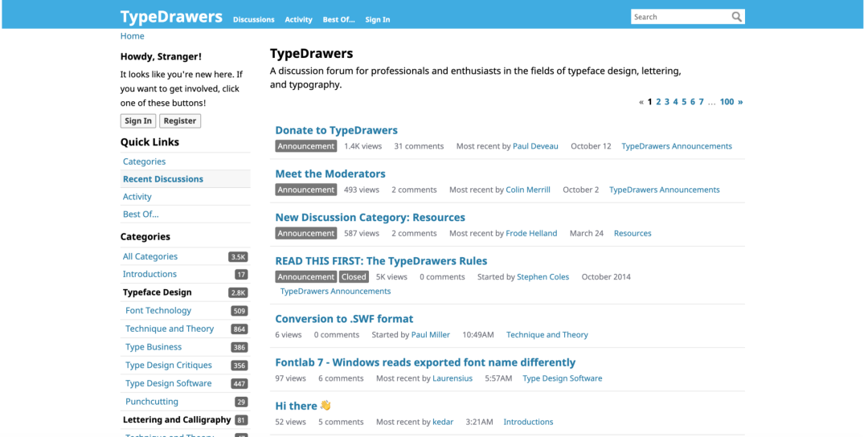Select the Type Design Critiques category
The image size is (868, 437).
click(169, 366)
